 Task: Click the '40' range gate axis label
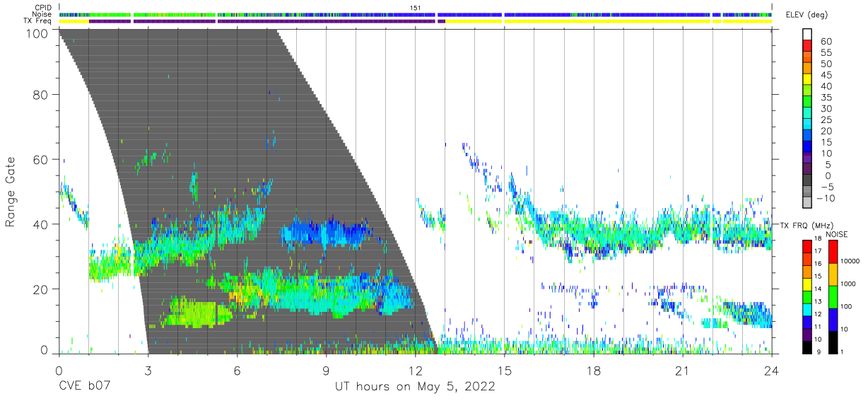point(42,224)
